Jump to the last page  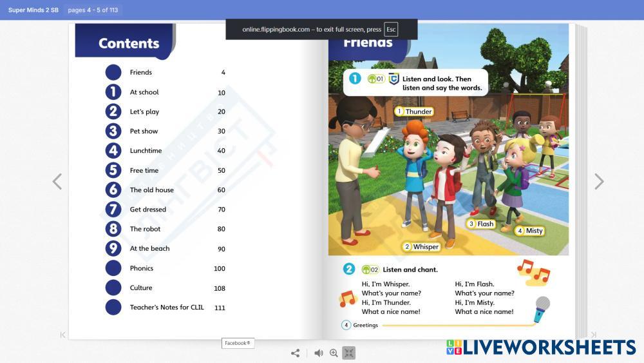593,335
